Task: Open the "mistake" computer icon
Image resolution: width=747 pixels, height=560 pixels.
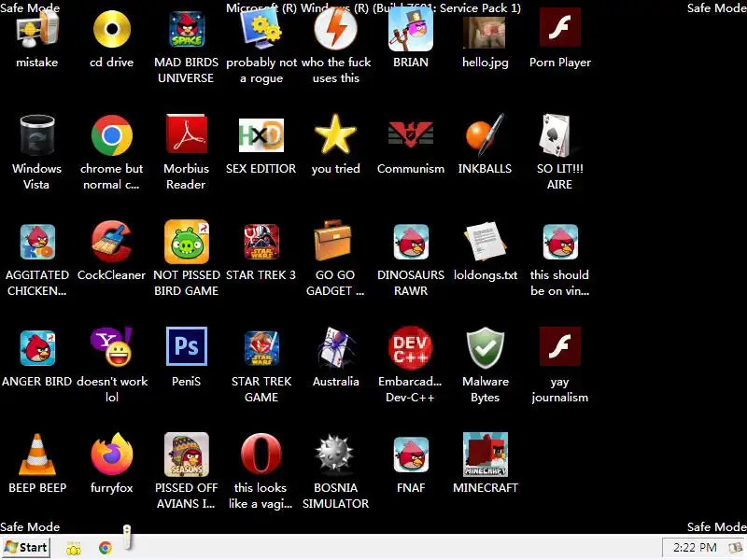Action: coord(37,30)
